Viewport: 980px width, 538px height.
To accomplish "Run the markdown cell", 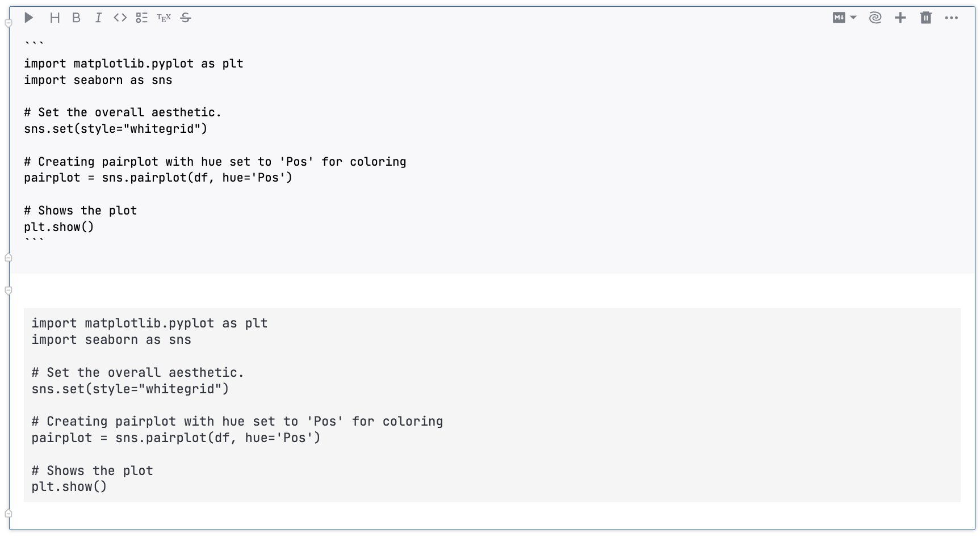I will click(29, 18).
